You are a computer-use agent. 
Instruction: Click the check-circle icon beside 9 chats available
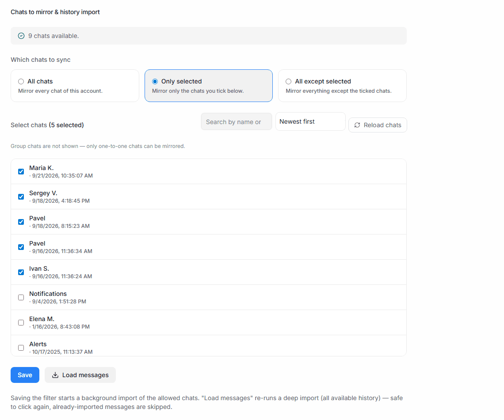pyautogui.click(x=21, y=36)
